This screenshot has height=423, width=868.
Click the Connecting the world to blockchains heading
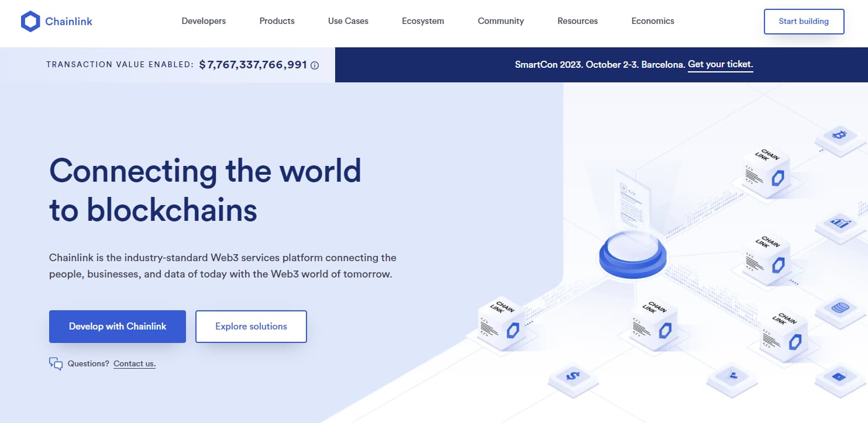point(205,190)
